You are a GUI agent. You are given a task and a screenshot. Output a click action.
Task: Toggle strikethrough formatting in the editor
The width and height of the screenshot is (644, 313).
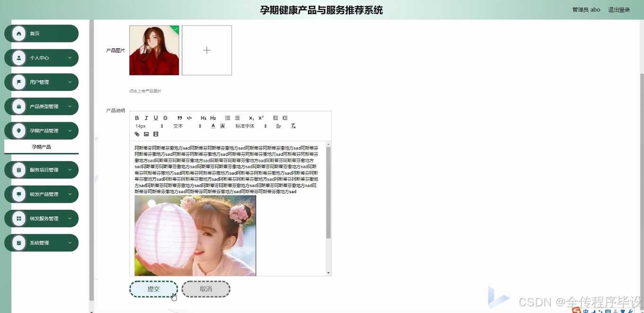coord(165,118)
